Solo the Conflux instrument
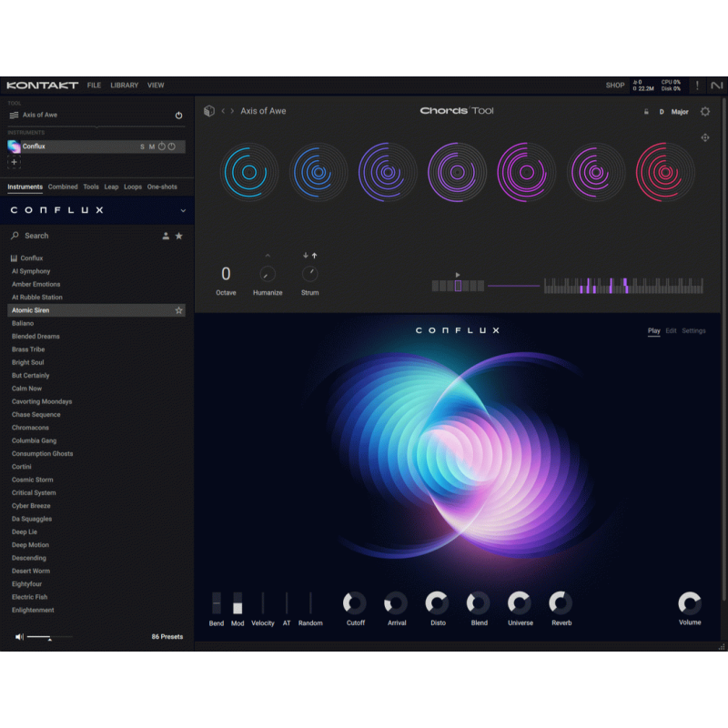This screenshot has width=728, height=728. point(142,147)
